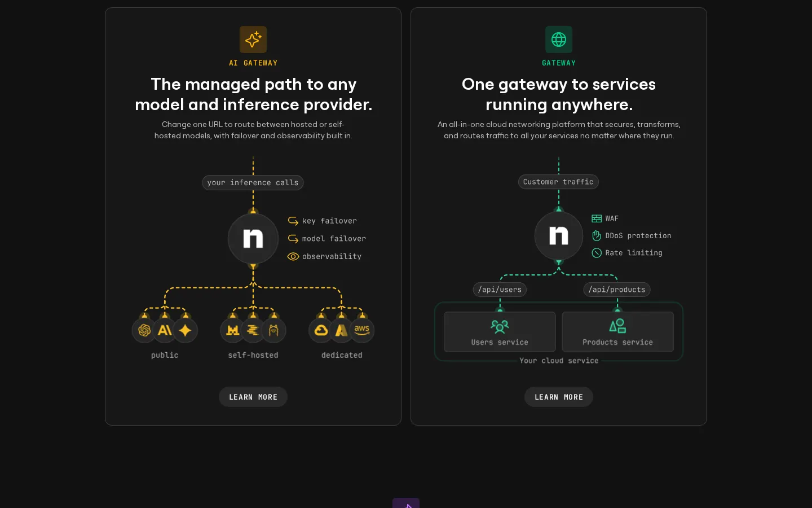Open Learn More for AI Gateway
The height and width of the screenshot is (508, 812).
click(x=253, y=397)
